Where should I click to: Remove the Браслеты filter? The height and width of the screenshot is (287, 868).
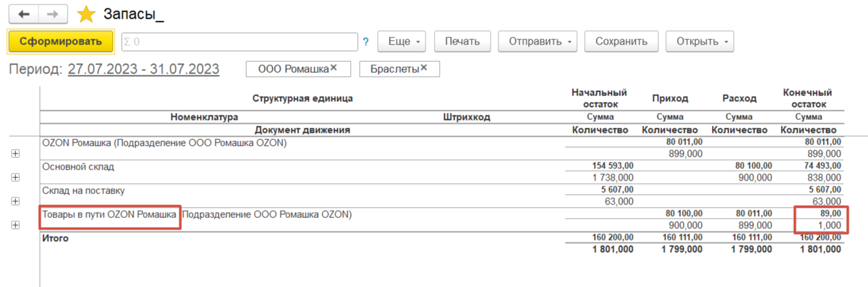[424, 68]
